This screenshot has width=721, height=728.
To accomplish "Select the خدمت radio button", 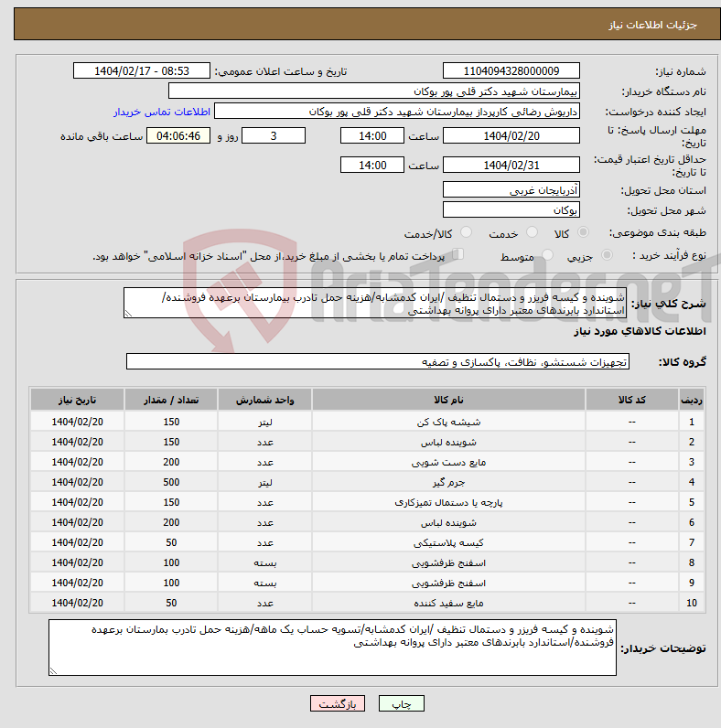I will point(532,232).
